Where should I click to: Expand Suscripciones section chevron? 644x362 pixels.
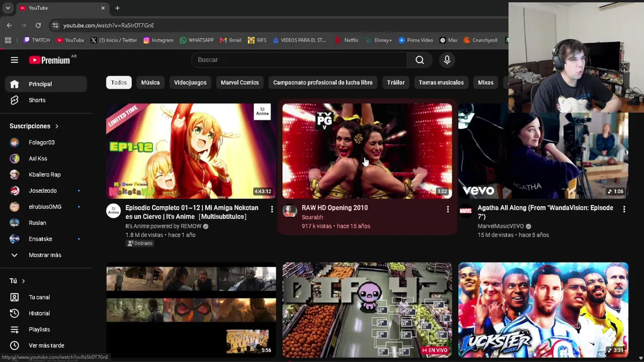tap(57, 126)
